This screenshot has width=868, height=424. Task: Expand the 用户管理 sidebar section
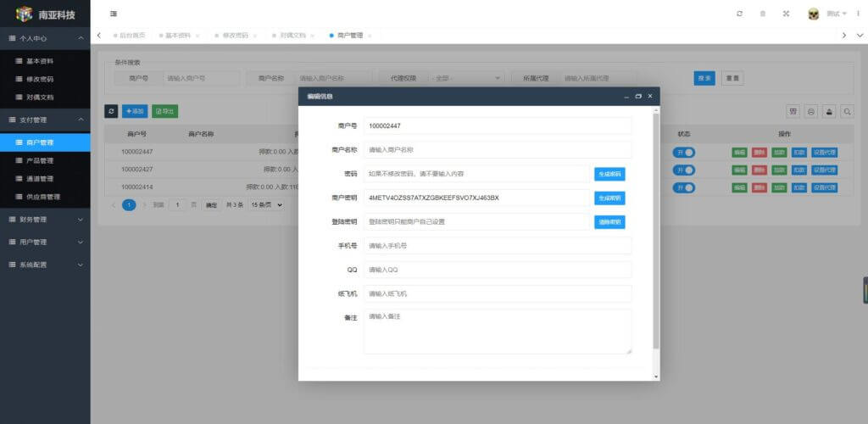click(x=45, y=242)
